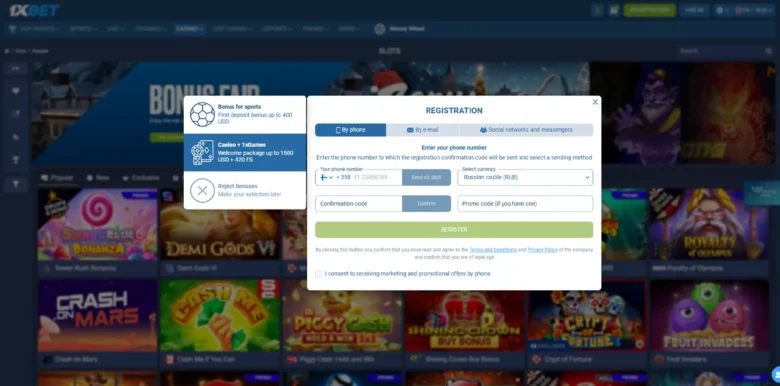Click the sidebar filter funnel icon
780x386 pixels.
pos(15,185)
